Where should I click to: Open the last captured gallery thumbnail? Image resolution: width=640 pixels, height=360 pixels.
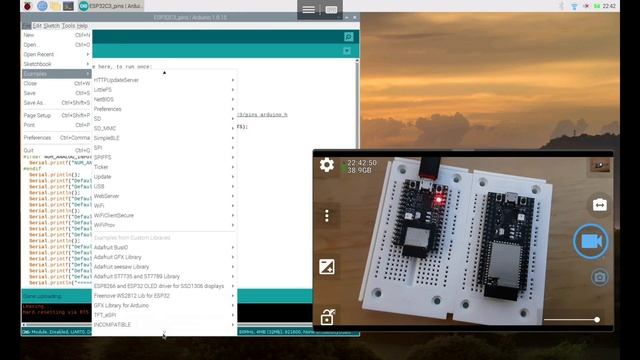pyautogui.click(x=600, y=165)
